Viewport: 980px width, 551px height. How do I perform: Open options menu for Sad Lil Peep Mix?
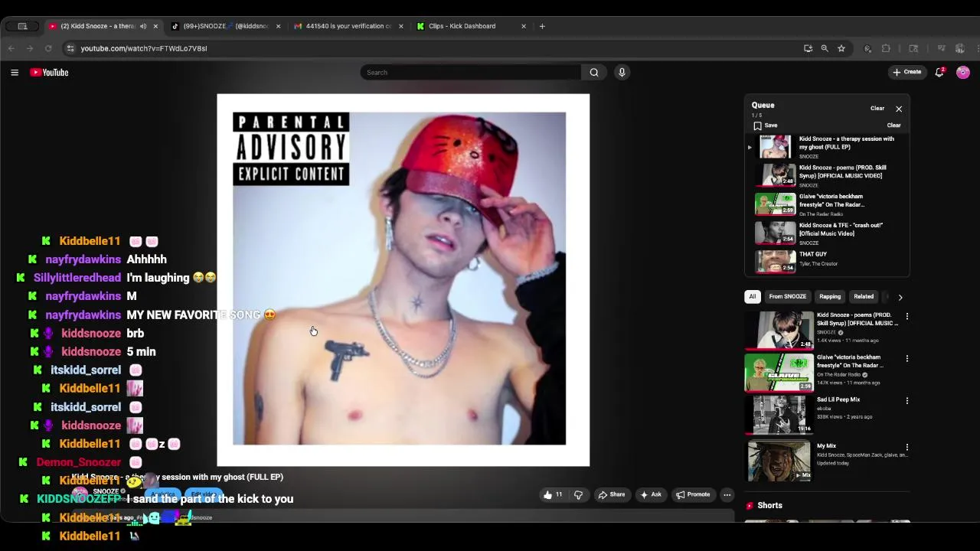[907, 400]
